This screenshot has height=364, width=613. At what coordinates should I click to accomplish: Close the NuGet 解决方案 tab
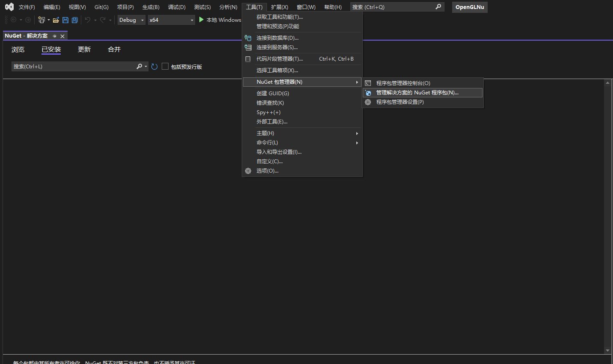[x=62, y=36]
